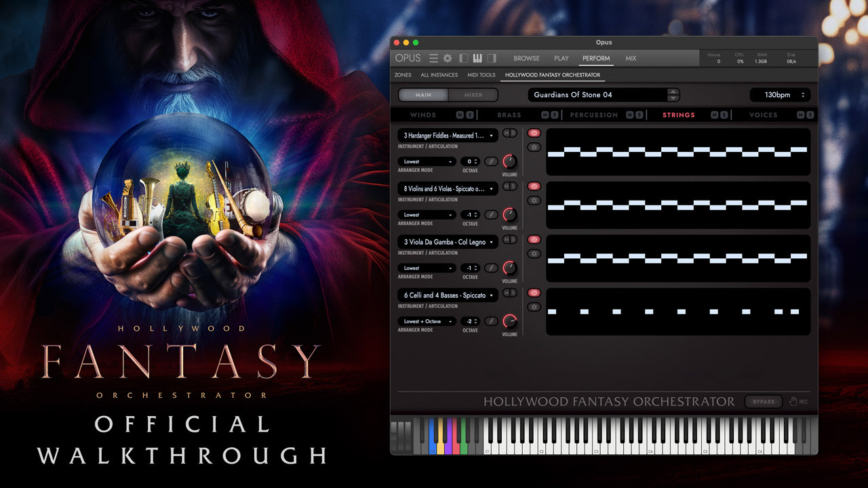Solo the STRINGS section with its S button
The image size is (868, 488).
coord(724,113)
